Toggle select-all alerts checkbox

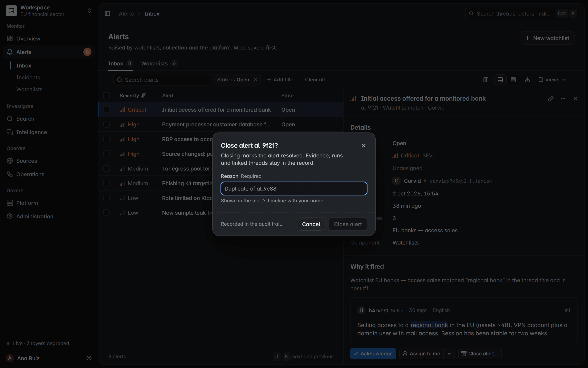coord(107,96)
